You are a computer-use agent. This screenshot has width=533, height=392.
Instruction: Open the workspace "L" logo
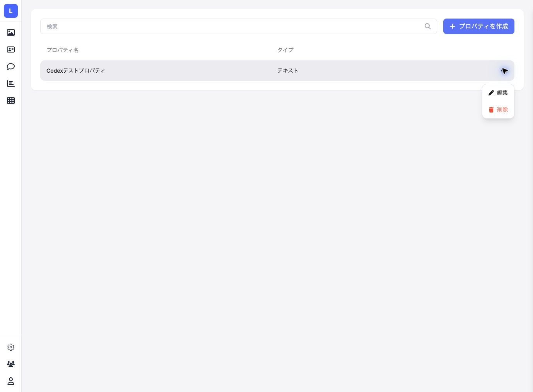(x=11, y=11)
